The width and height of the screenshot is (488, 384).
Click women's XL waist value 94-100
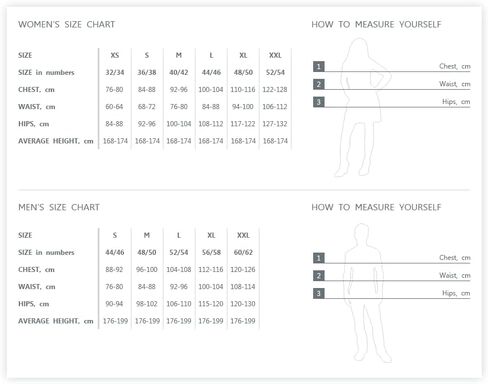(243, 107)
